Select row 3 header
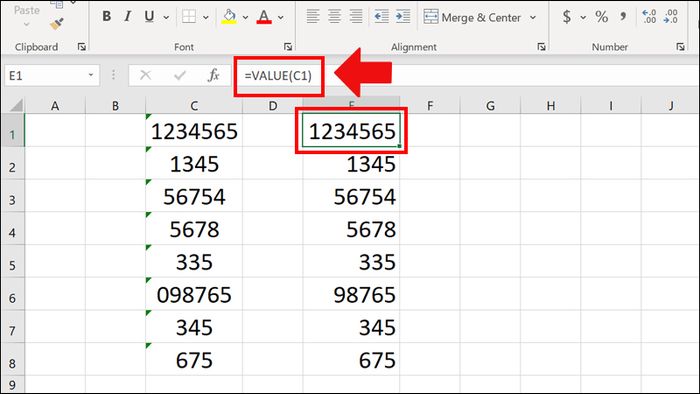 click(x=13, y=196)
